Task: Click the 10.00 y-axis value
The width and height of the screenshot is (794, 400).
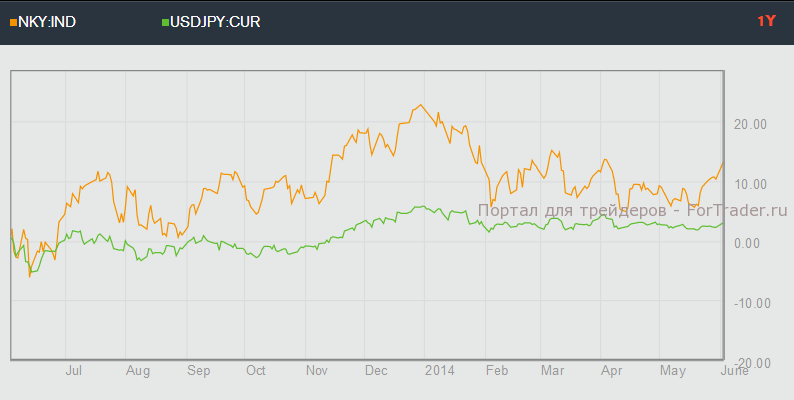Action: click(752, 184)
